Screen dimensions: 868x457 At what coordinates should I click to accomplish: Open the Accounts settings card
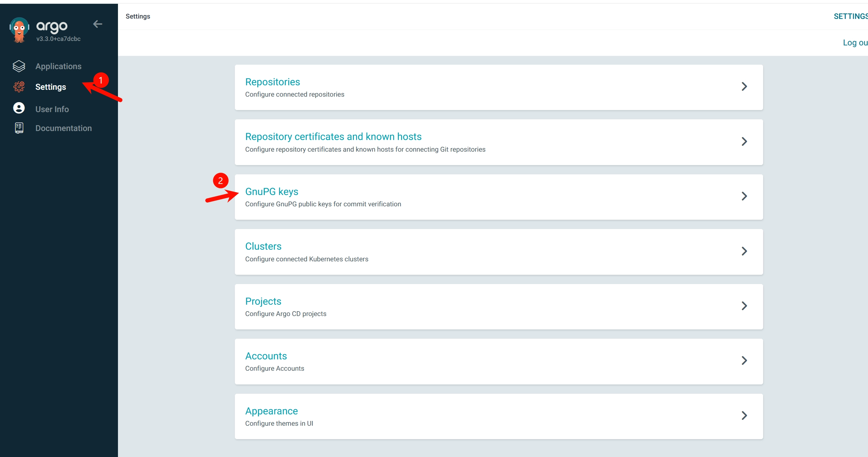click(x=499, y=361)
